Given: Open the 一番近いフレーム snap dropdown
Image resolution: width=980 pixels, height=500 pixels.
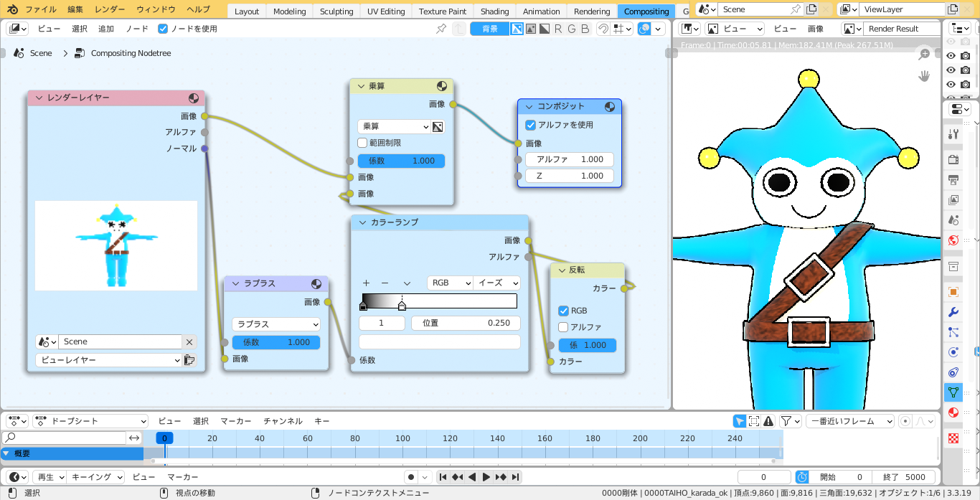Looking at the screenshot, I should click(x=850, y=421).
